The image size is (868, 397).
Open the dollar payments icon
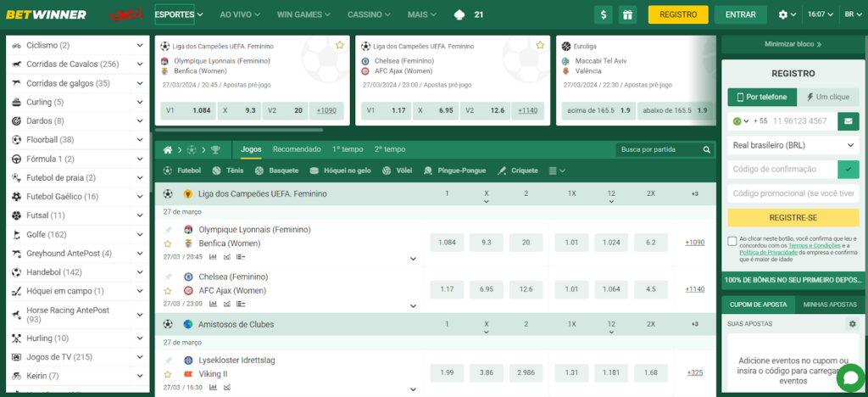pyautogui.click(x=604, y=15)
